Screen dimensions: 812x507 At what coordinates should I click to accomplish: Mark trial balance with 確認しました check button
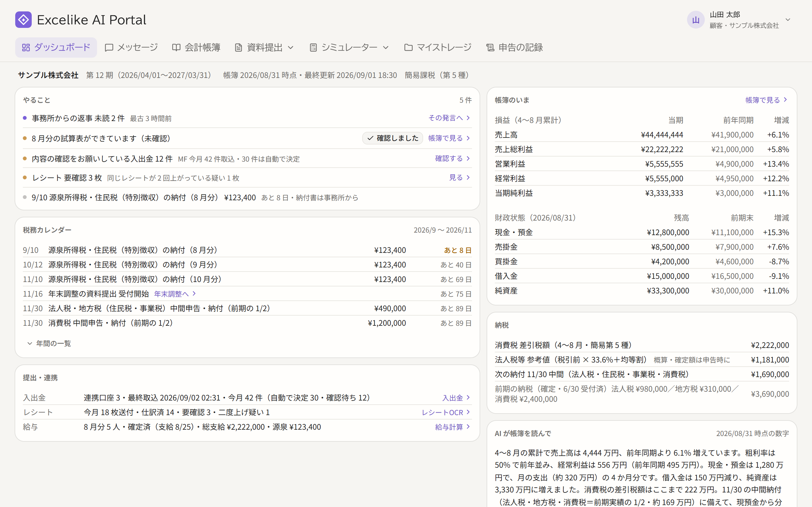pyautogui.click(x=392, y=138)
